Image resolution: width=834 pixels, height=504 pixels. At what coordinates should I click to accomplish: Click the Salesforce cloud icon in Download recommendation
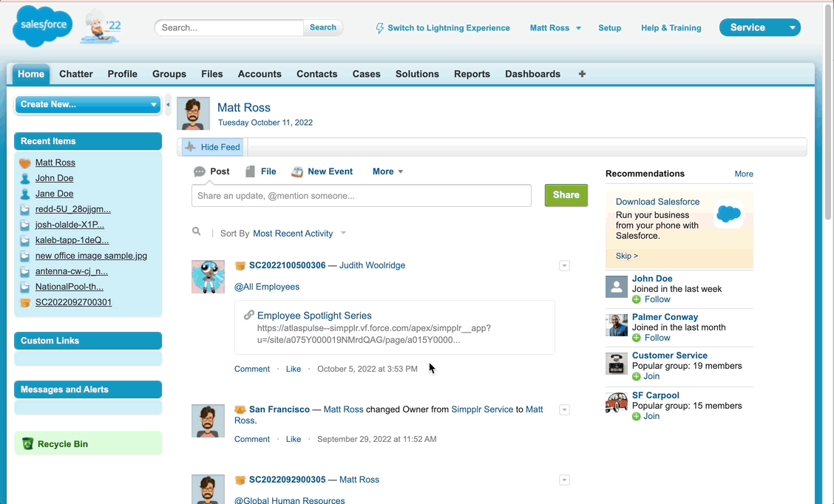(728, 214)
